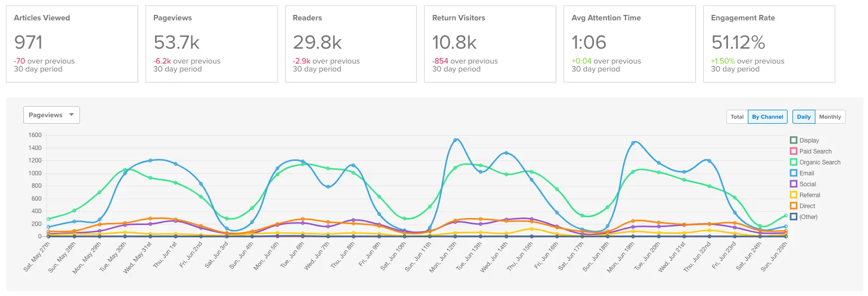
Task: Click the Engagement Rate 51.12% card
Action: (769, 44)
